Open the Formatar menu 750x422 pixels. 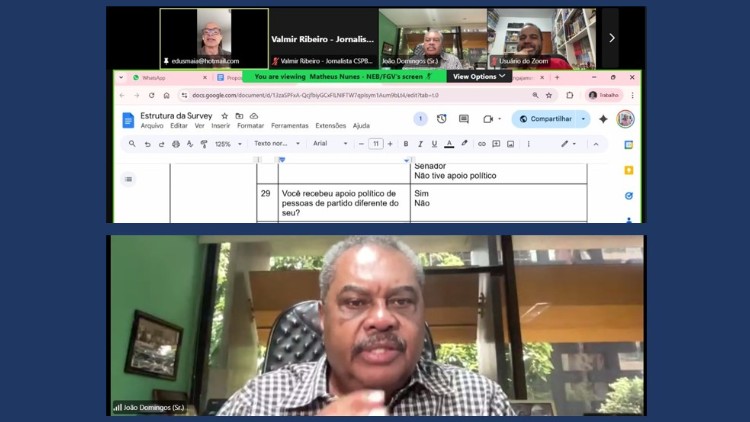[x=250, y=126]
